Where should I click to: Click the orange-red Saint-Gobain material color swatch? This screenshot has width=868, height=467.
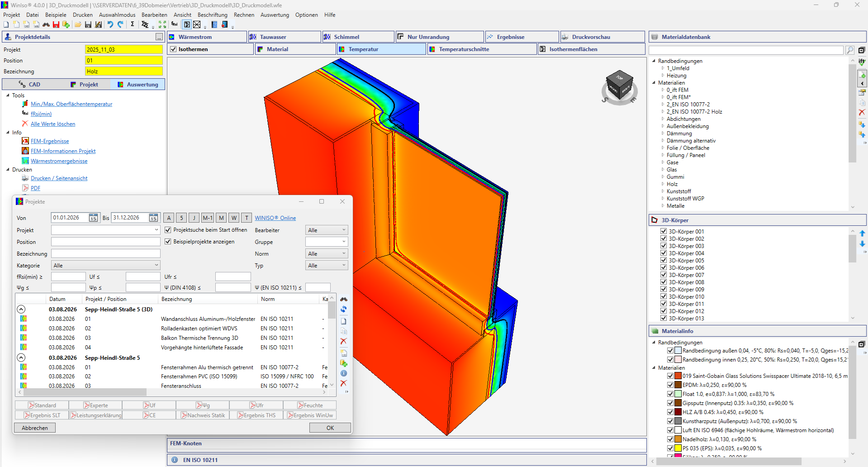click(678, 376)
